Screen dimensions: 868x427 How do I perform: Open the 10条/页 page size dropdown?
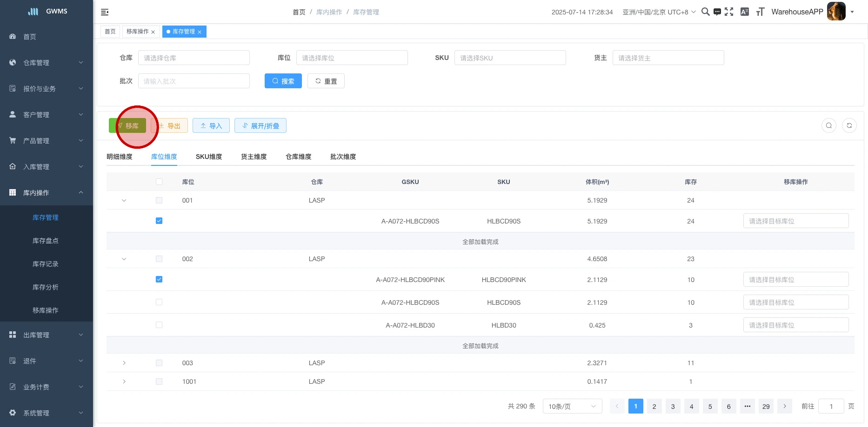[x=572, y=407]
